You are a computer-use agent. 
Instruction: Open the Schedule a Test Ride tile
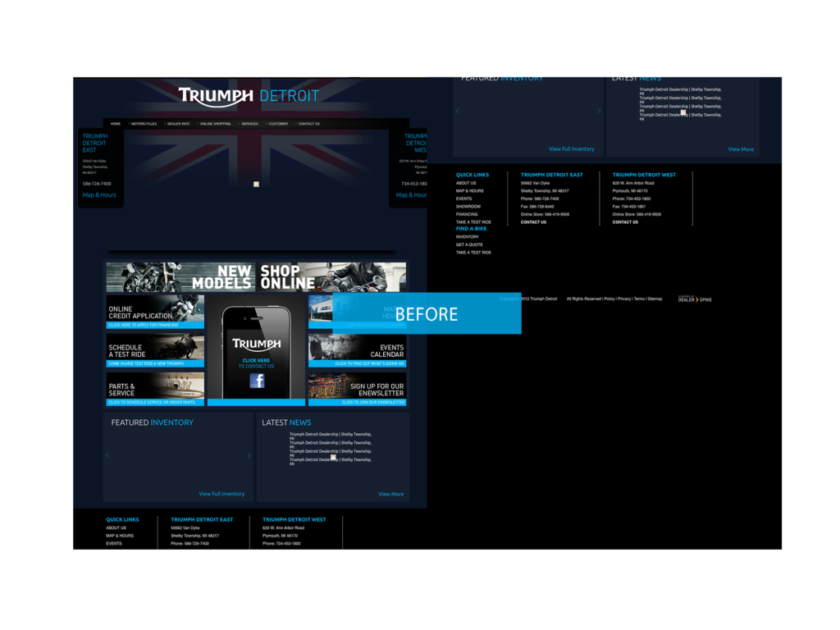click(155, 350)
